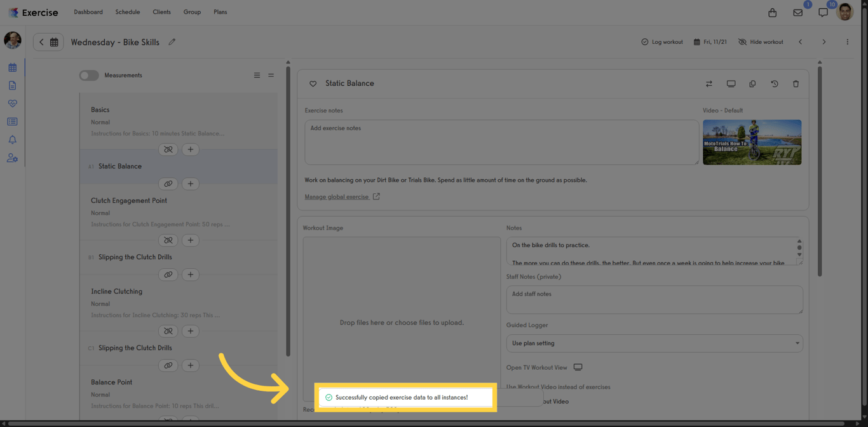Screen dimensions: 868x427
Task: Favorite Static Balance with heart icon
Action: click(313, 84)
